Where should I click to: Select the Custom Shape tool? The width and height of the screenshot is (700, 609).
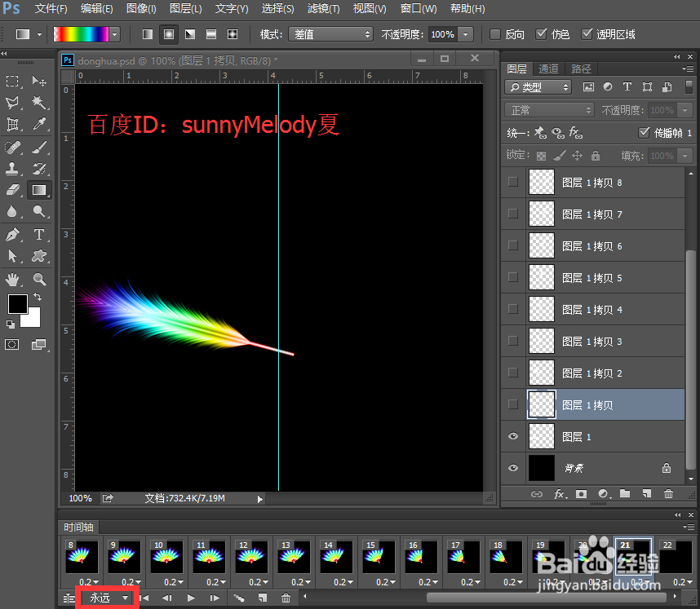point(39,256)
